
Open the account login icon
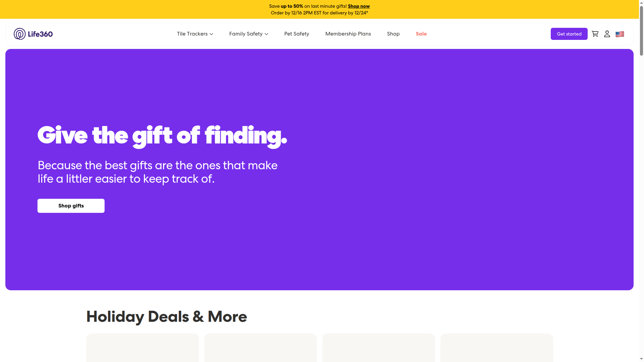coord(607,34)
